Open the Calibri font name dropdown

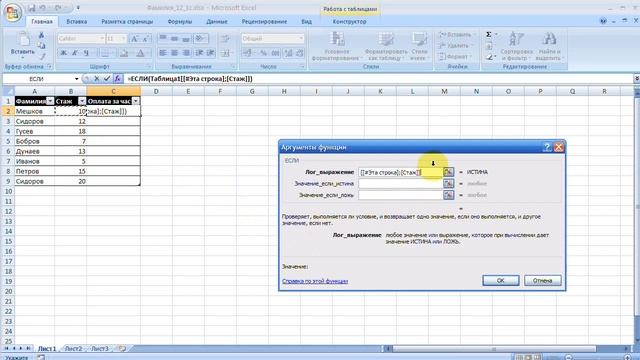pos(102,39)
